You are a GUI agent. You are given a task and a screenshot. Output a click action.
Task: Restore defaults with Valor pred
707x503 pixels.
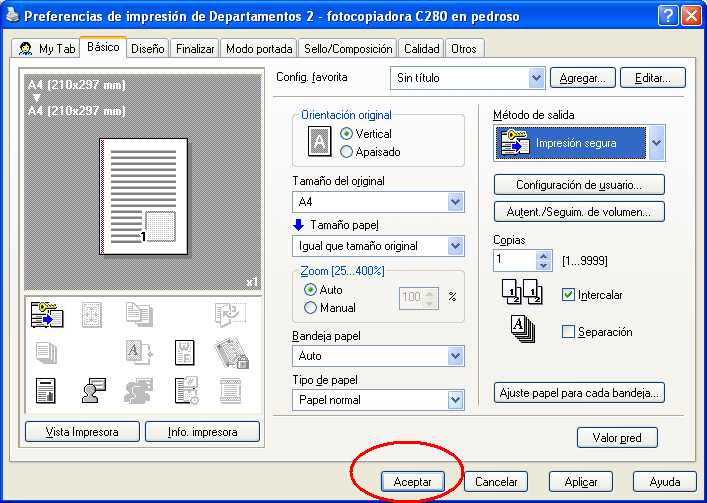point(617,437)
